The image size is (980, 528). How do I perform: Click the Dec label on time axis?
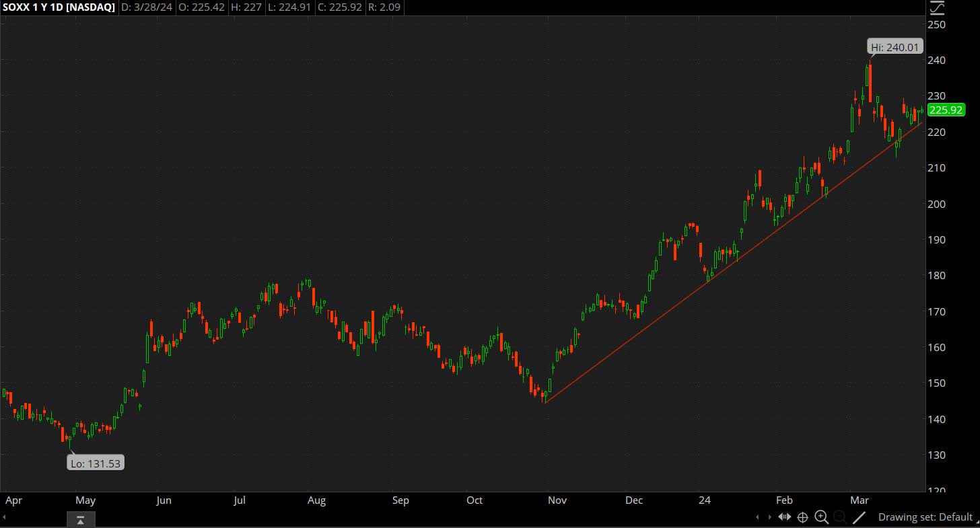pyautogui.click(x=634, y=500)
